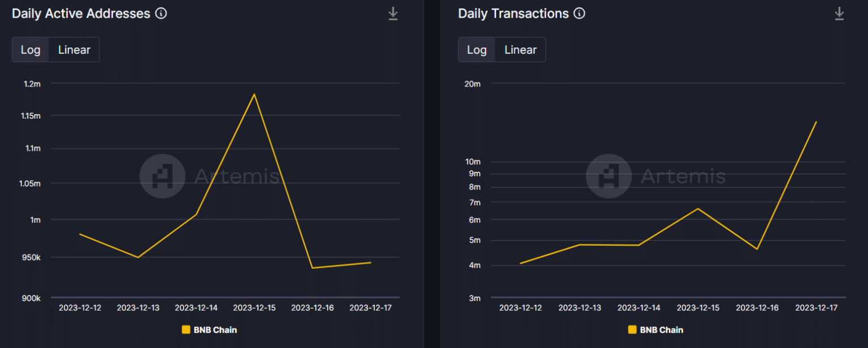Click the Daily Active Addresses title
The height and width of the screenshot is (348, 868).
coord(81,14)
